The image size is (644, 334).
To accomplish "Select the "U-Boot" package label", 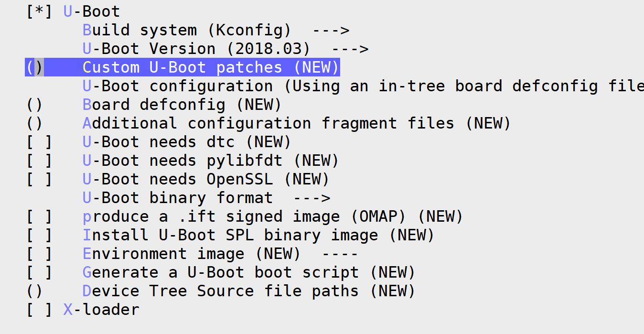I will click(91, 11).
